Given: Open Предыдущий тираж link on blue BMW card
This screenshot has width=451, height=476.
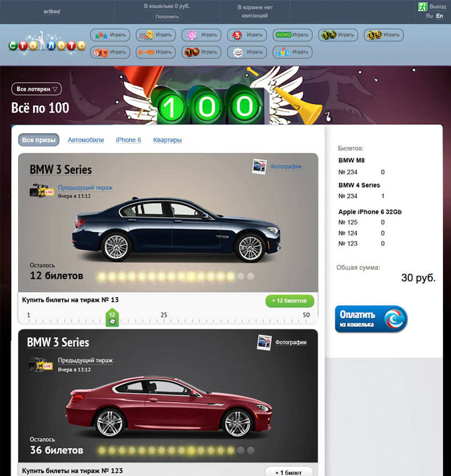Looking at the screenshot, I should [x=85, y=188].
